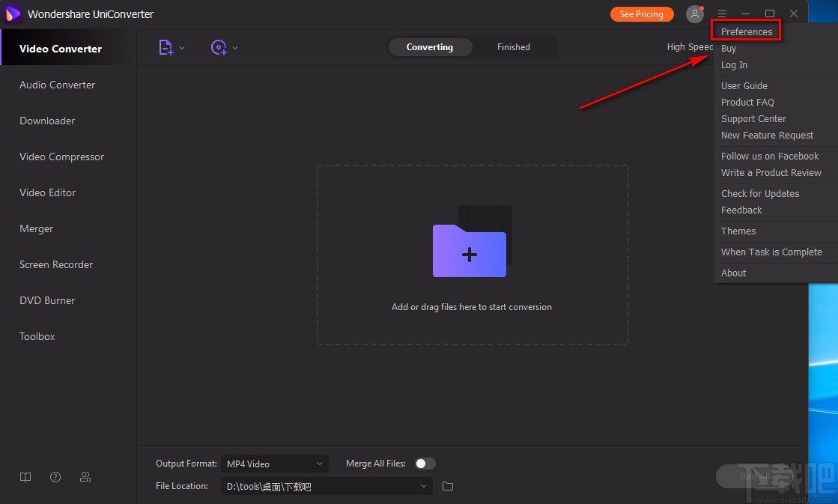Open the DVD Burner section
The width and height of the screenshot is (838, 504).
coord(47,300)
